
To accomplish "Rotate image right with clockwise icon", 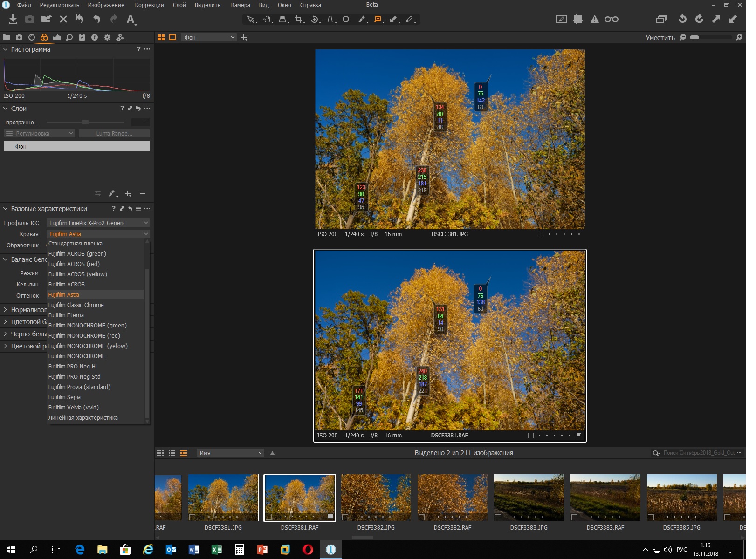I will (699, 19).
